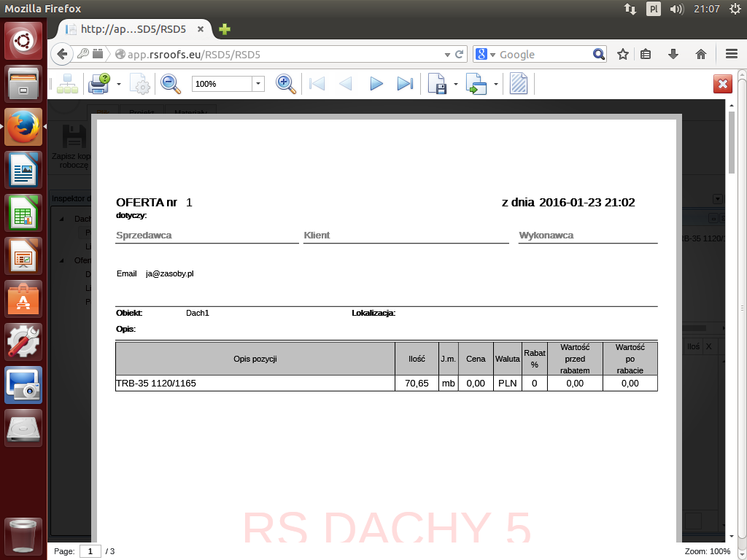Image resolution: width=747 pixels, height=560 pixels.
Task: Open the Firefox hamburger menu
Action: 732,54
